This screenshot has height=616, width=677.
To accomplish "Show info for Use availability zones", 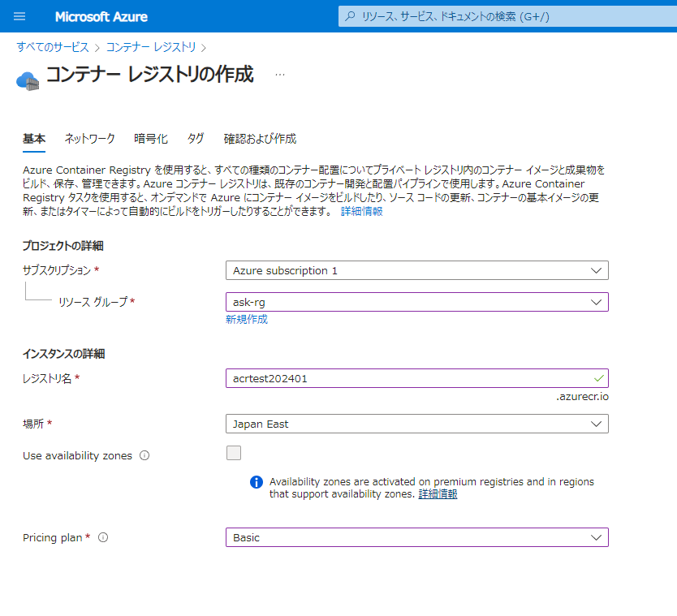I will click(x=144, y=455).
